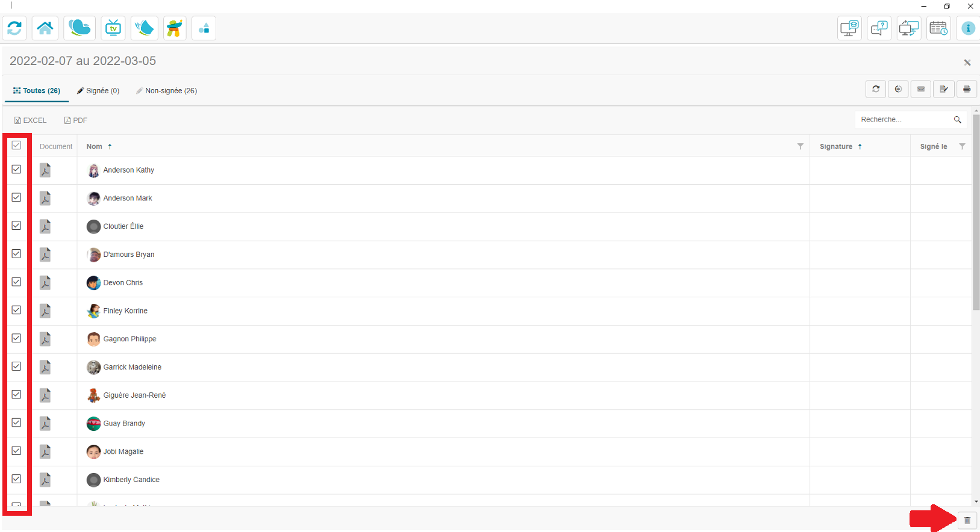Click the blue info circle icon
This screenshot has height=532, width=980.
[968, 28]
